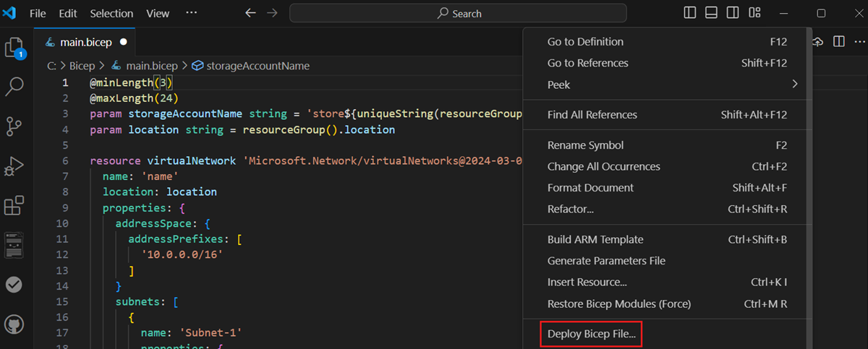Go back using the navigation arrow
This screenshot has width=868, height=349.
[x=250, y=13]
